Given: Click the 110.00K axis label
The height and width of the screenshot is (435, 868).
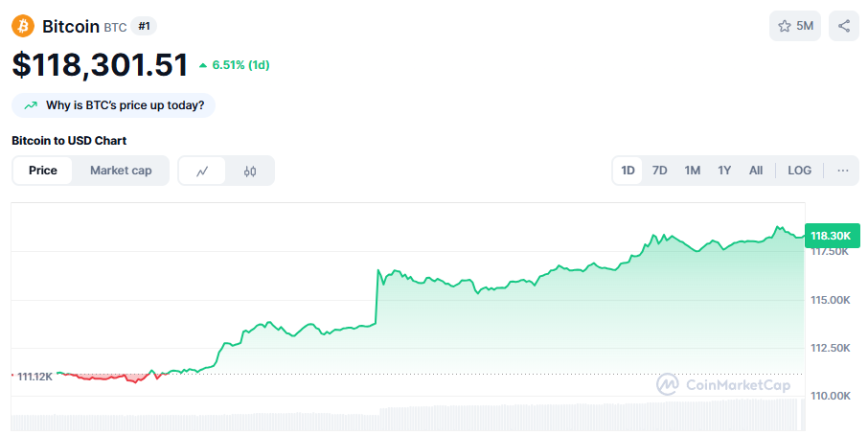Looking at the screenshot, I should pyautogui.click(x=831, y=396).
